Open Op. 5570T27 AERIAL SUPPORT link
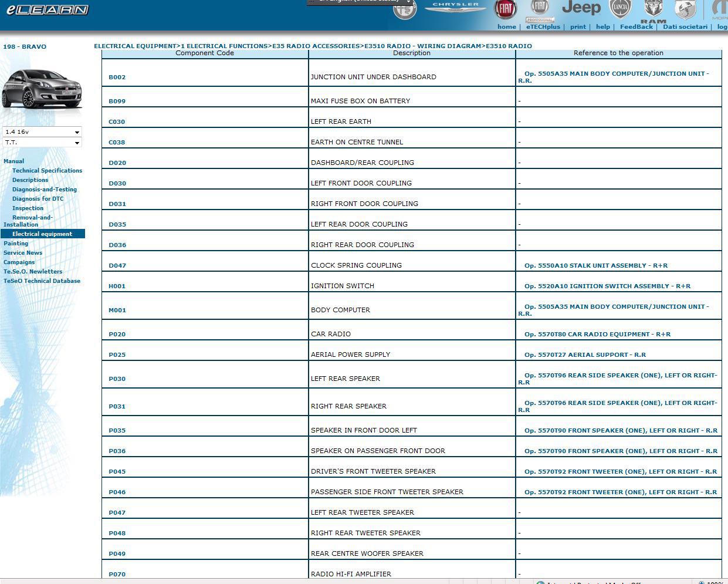728x584 pixels. pos(585,355)
